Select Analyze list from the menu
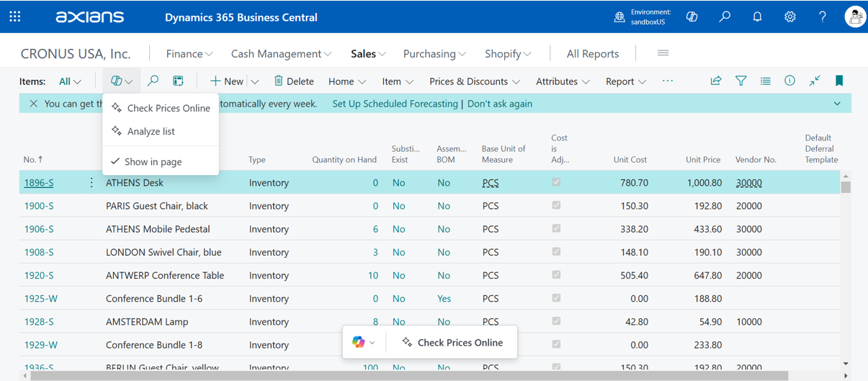The width and height of the screenshot is (868, 381). point(151,132)
